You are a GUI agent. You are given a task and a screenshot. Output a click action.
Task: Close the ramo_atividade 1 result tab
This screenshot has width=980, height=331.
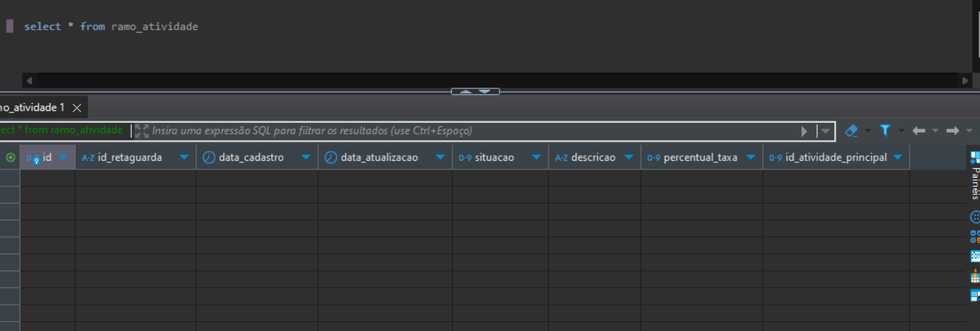pyautogui.click(x=77, y=108)
